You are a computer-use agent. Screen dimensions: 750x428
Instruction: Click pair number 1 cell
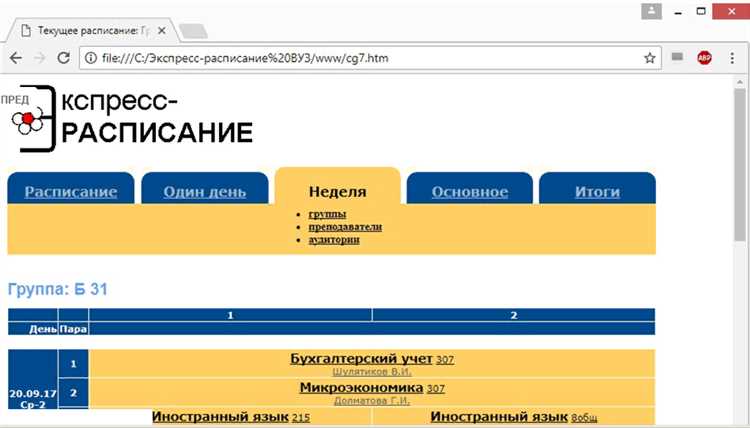coord(73,364)
